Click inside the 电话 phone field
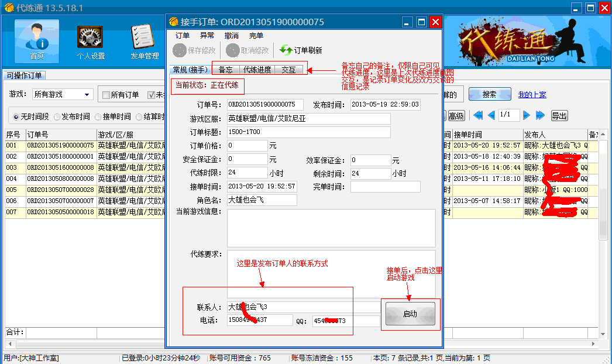Image resolution: width=612 pixels, height=364 pixels. (x=259, y=320)
